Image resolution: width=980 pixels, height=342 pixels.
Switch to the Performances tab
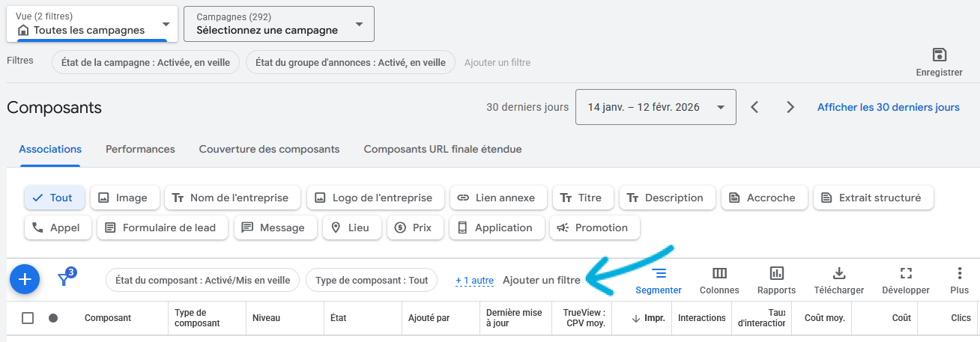pyautogui.click(x=140, y=149)
